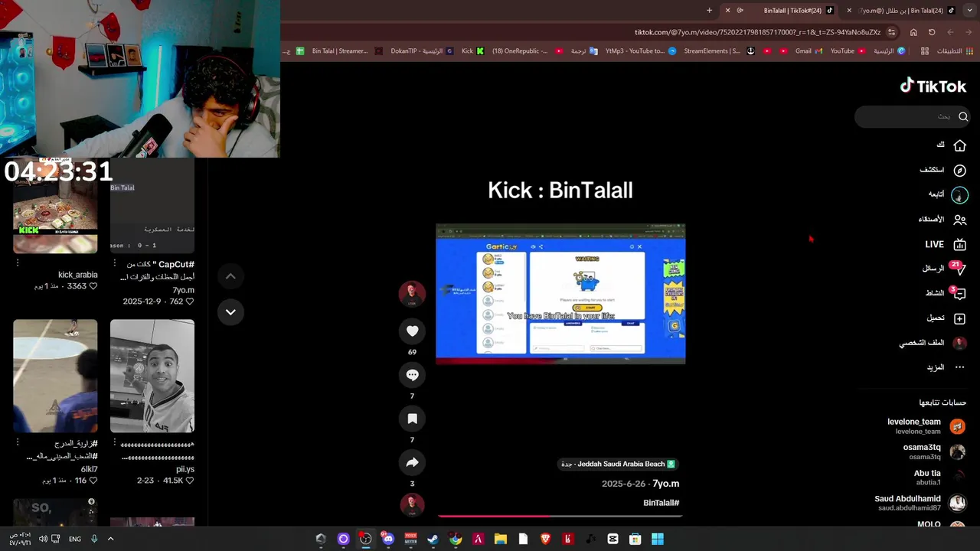Click the #BinTalall hashtag
This screenshot has height=551, width=980.
point(661,503)
